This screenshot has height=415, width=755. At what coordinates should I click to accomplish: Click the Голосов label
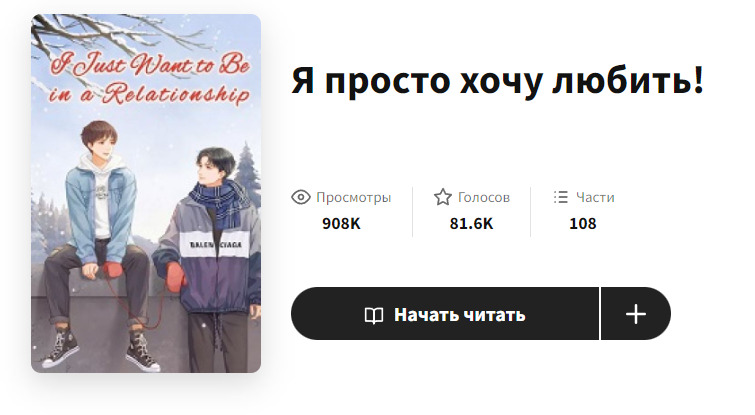pos(484,197)
